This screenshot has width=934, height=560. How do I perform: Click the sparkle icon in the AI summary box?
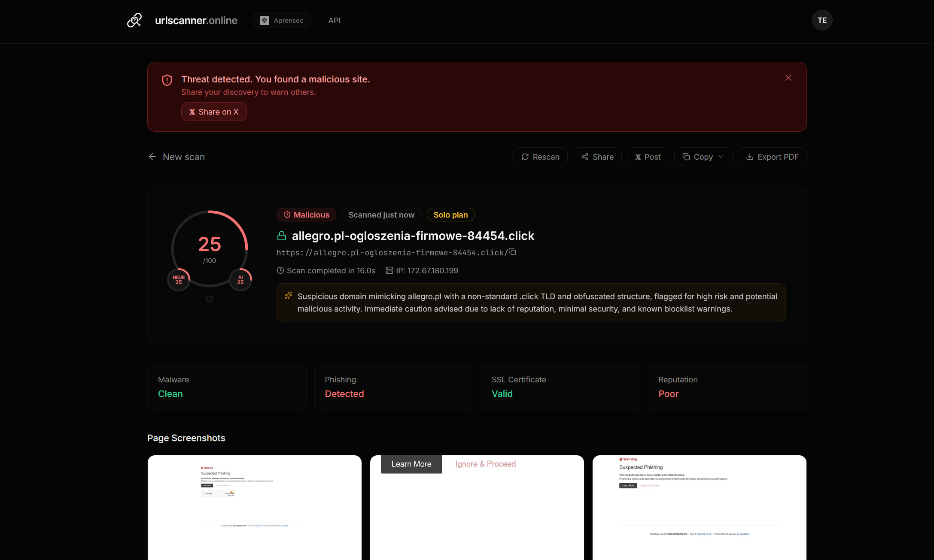pos(289,296)
